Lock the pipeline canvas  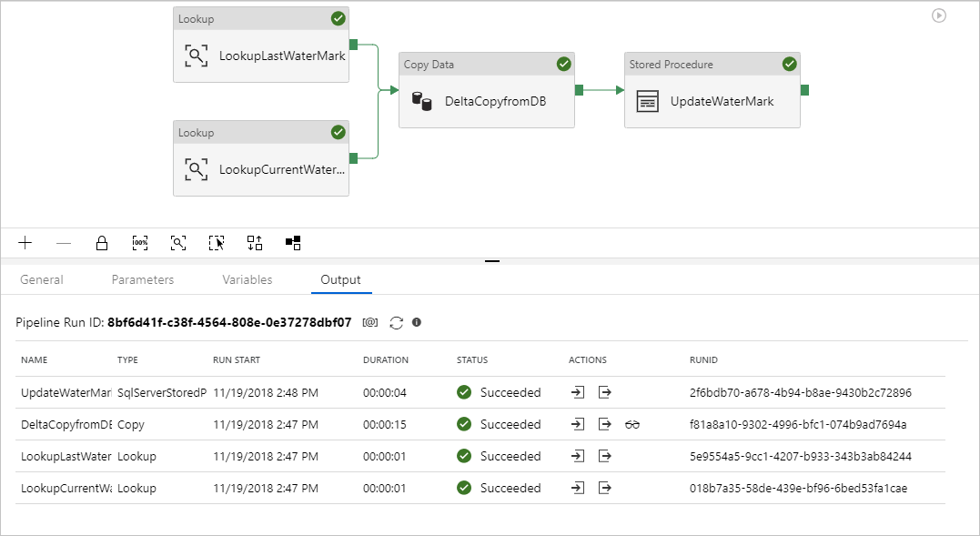click(102, 243)
